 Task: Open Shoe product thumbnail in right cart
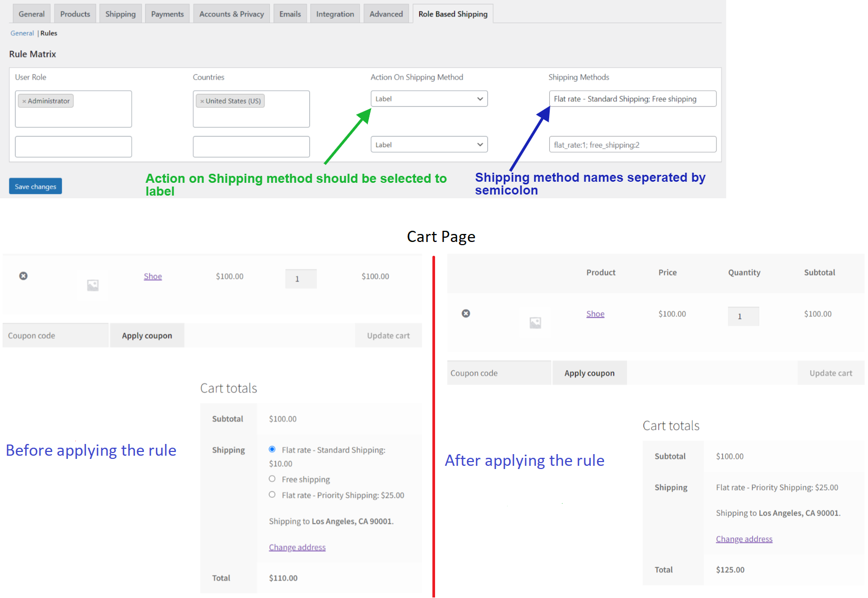coord(535,322)
